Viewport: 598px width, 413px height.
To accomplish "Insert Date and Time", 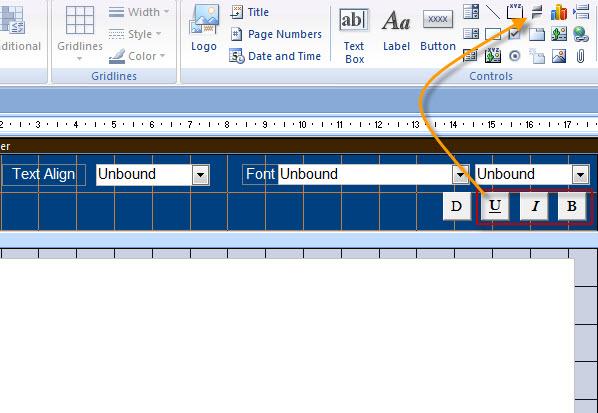I will point(275,56).
